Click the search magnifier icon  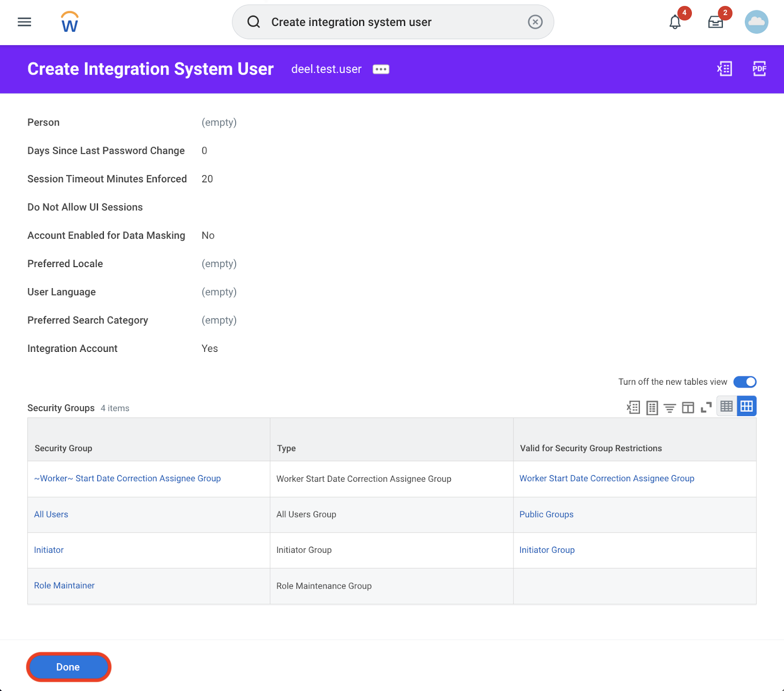253,22
